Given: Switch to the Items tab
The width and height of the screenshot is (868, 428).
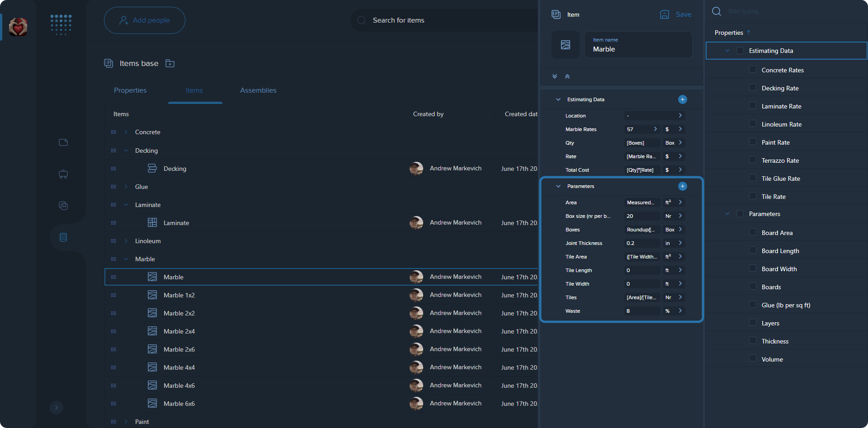Looking at the screenshot, I should click(194, 90).
